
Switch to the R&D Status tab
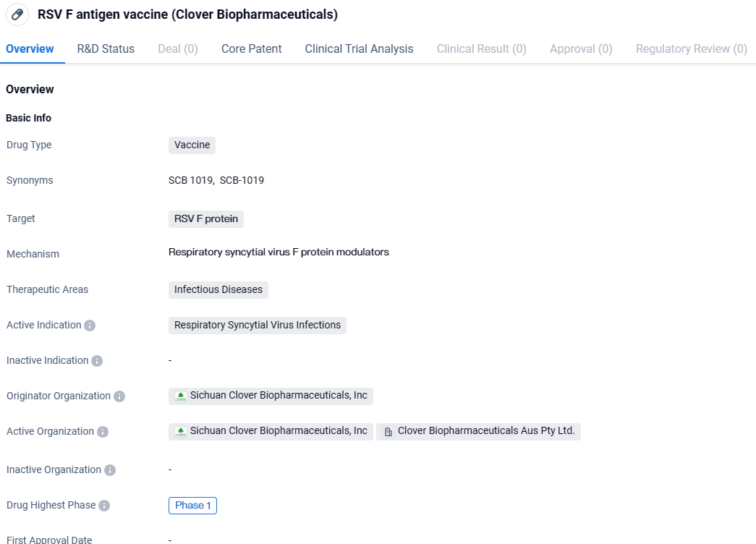click(x=106, y=49)
